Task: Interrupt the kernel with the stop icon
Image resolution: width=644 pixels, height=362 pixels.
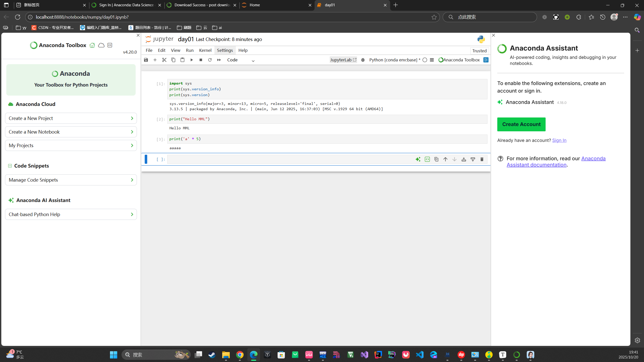Action: point(201,60)
